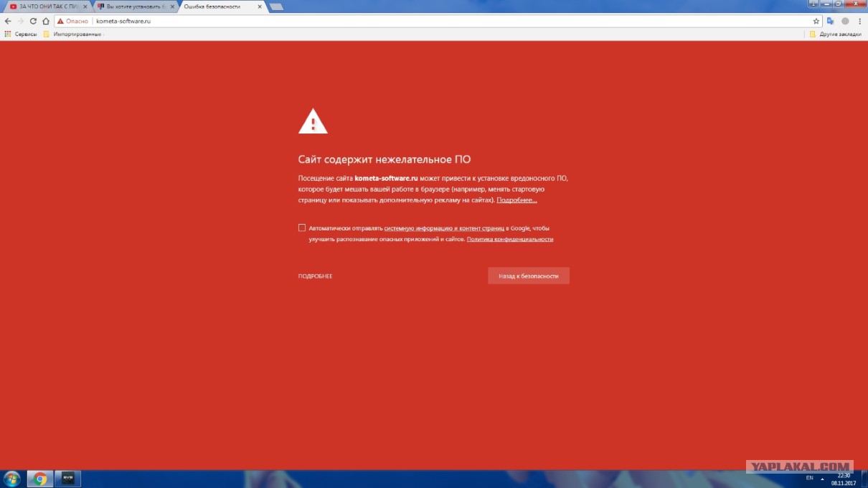Click the browser forward arrow

[20, 22]
